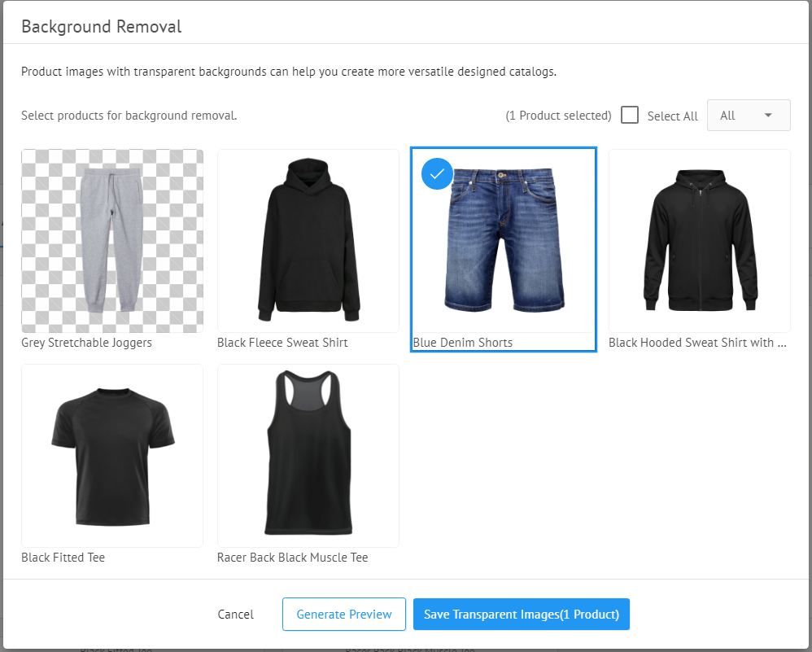Select the Racer Back Muscle Tee image
The image size is (812, 652).
[x=308, y=456]
